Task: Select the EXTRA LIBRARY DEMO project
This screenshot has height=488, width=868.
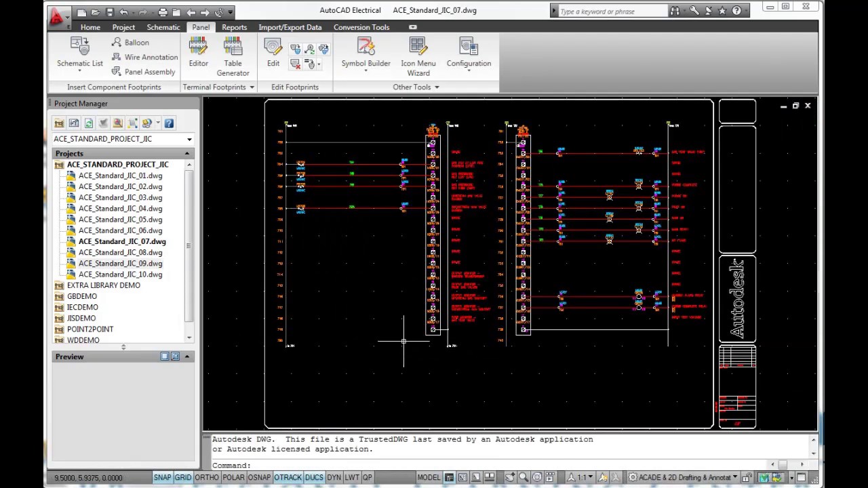Action: click(103, 285)
